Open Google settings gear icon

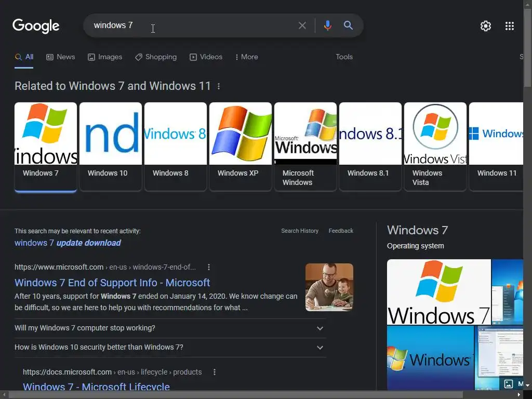[x=486, y=26]
